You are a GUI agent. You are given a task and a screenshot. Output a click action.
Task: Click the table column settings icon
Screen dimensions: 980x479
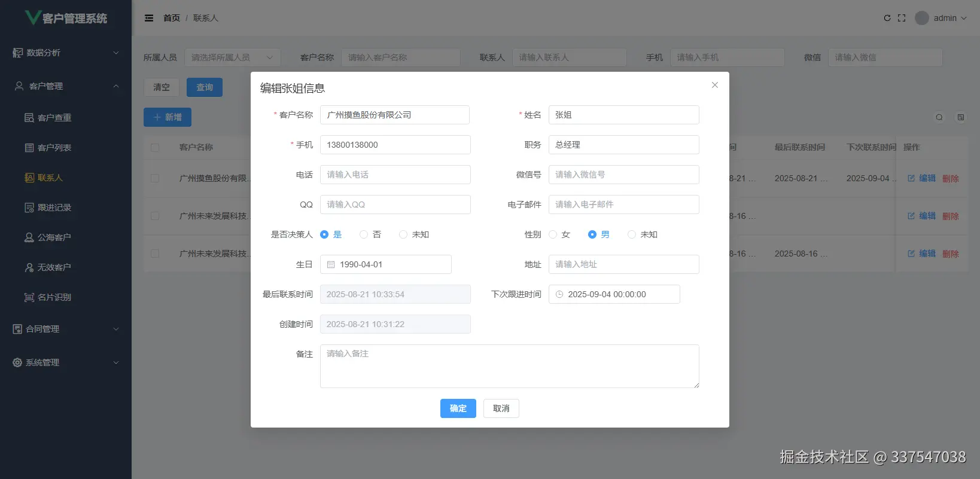tap(961, 117)
